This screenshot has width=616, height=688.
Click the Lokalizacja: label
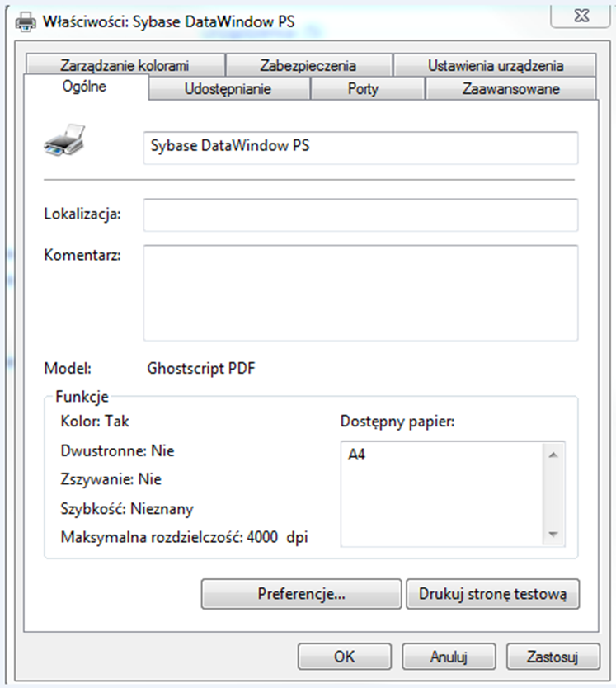[x=82, y=214]
